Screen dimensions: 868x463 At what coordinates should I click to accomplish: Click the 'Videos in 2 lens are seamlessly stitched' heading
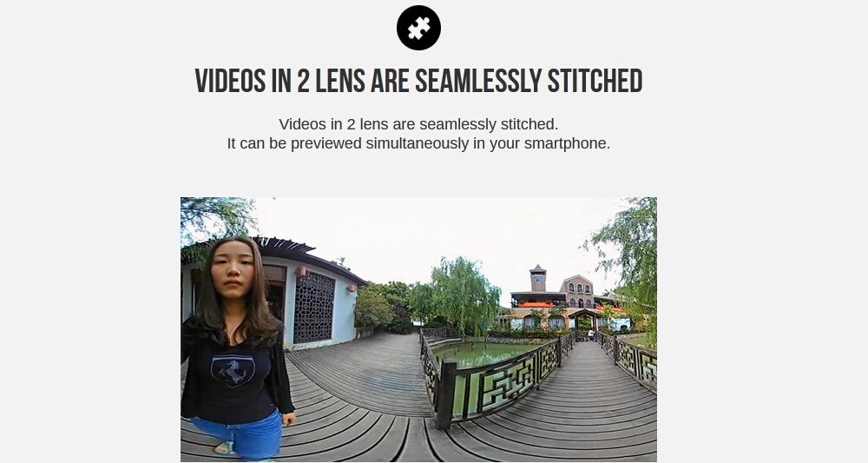click(418, 81)
